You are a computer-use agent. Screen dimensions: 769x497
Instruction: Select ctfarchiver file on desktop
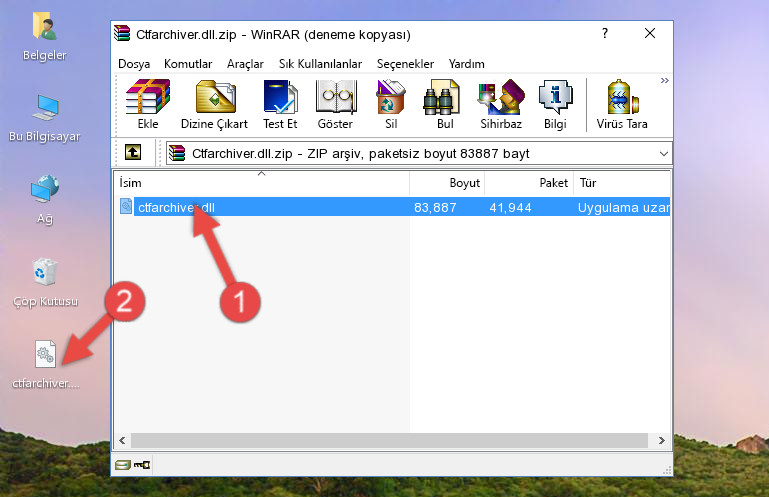tap(46, 366)
